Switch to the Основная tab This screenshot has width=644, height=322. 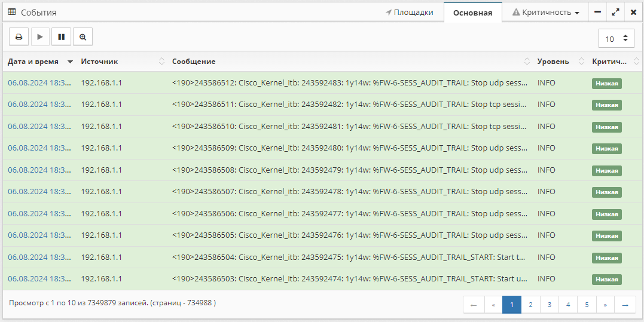472,13
